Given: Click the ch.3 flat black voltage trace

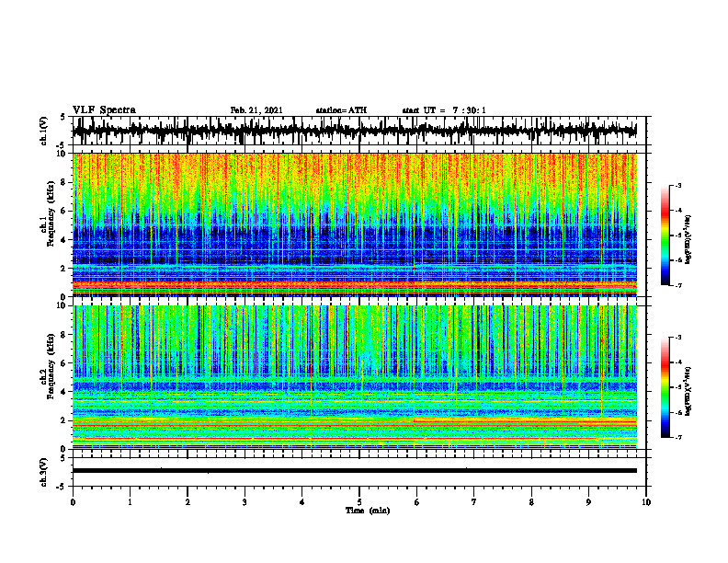Looking at the screenshot, I should pyautogui.click(x=354, y=471).
